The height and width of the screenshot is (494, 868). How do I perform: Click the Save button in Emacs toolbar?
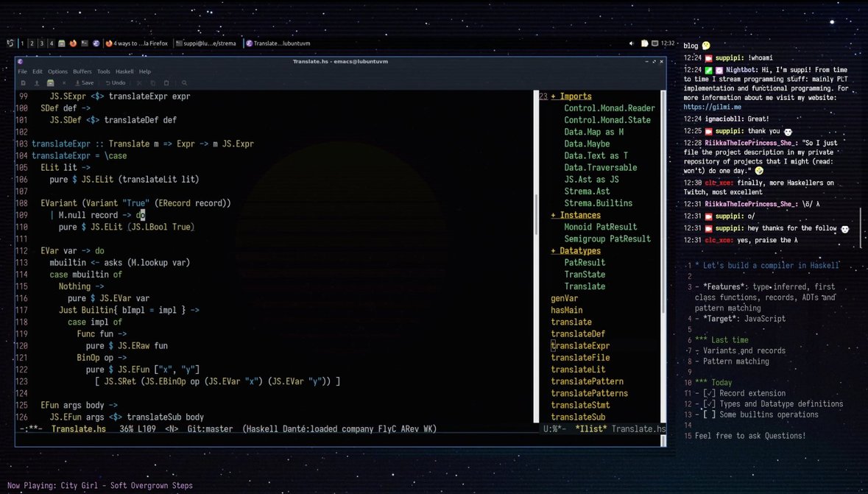tap(84, 83)
